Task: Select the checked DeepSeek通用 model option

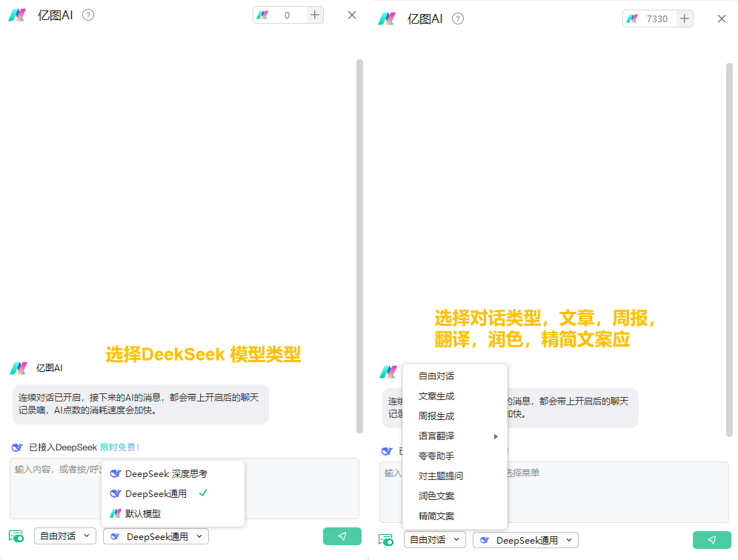Action: tap(156, 493)
